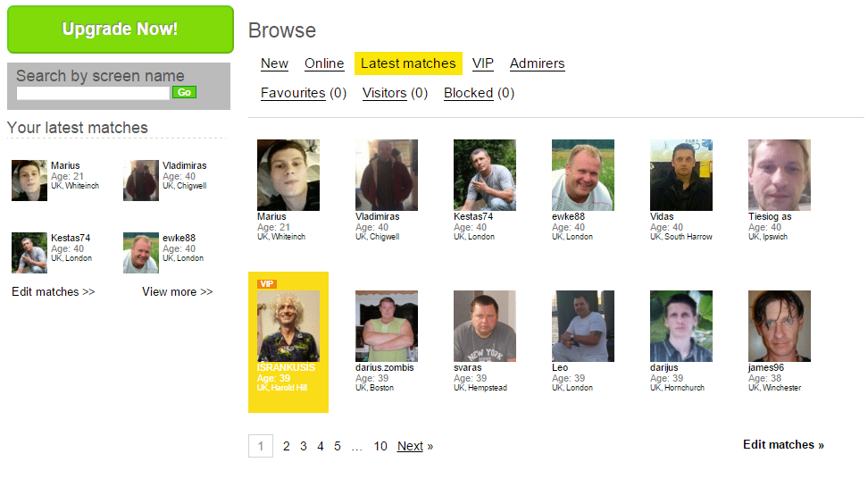Click the green Go search button
868x479 pixels.
(184, 92)
